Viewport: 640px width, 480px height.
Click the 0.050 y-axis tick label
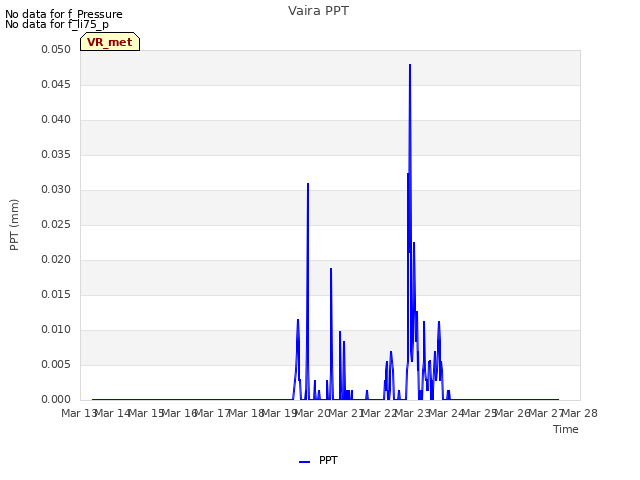point(56,49)
